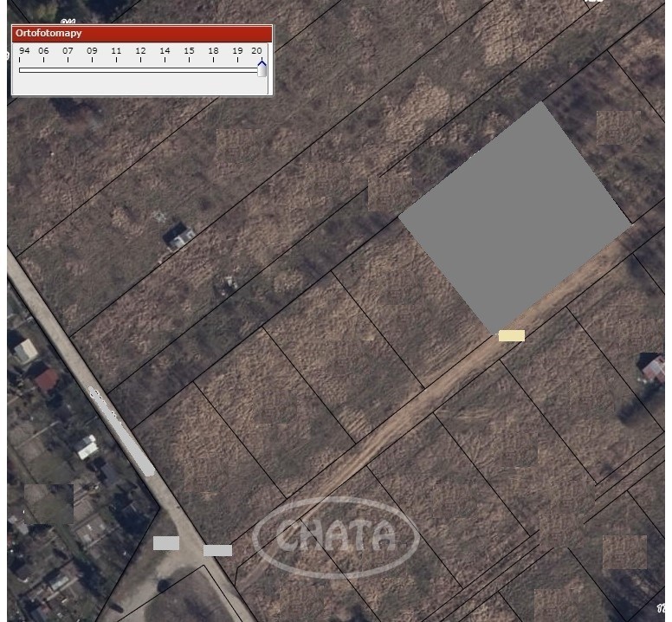Click the gray label left of the road junction
Viewport: 672px width, 622px height.
166,543
